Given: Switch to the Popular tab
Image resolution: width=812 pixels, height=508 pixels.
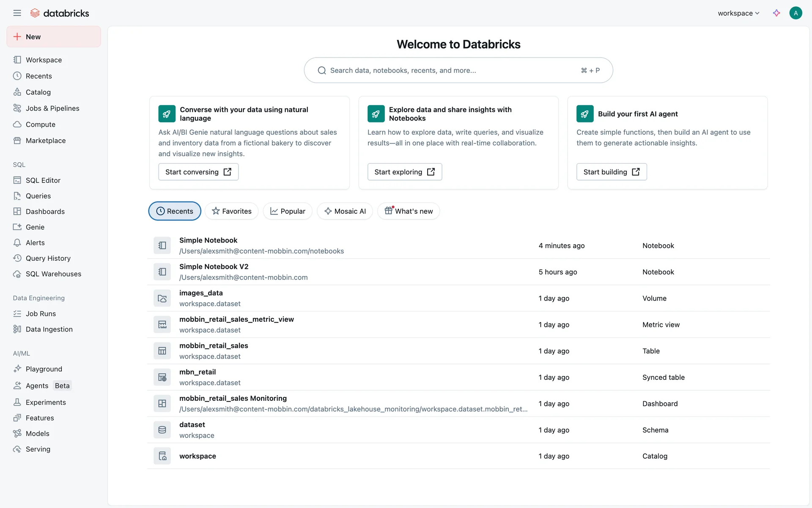Looking at the screenshot, I should [288, 211].
